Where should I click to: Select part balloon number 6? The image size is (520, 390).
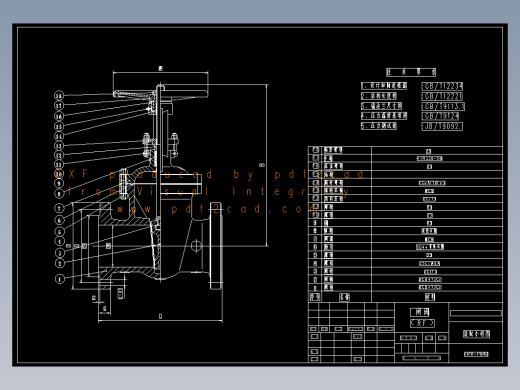(x=59, y=220)
